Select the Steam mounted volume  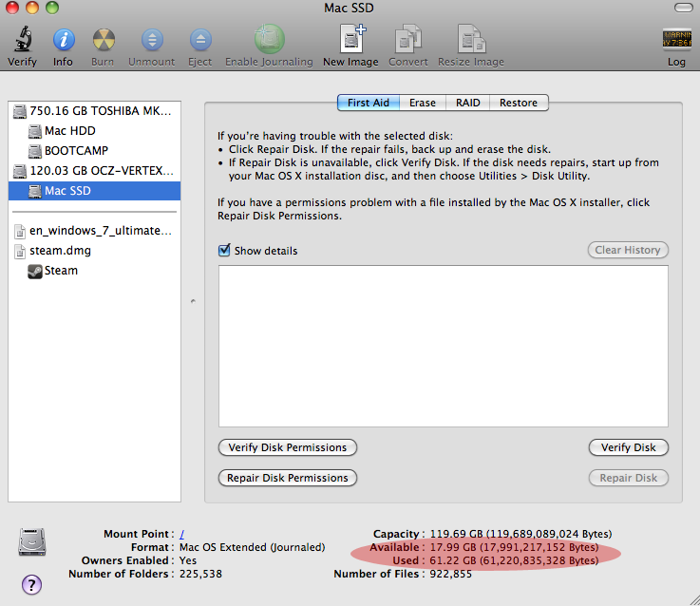[x=94, y=271]
